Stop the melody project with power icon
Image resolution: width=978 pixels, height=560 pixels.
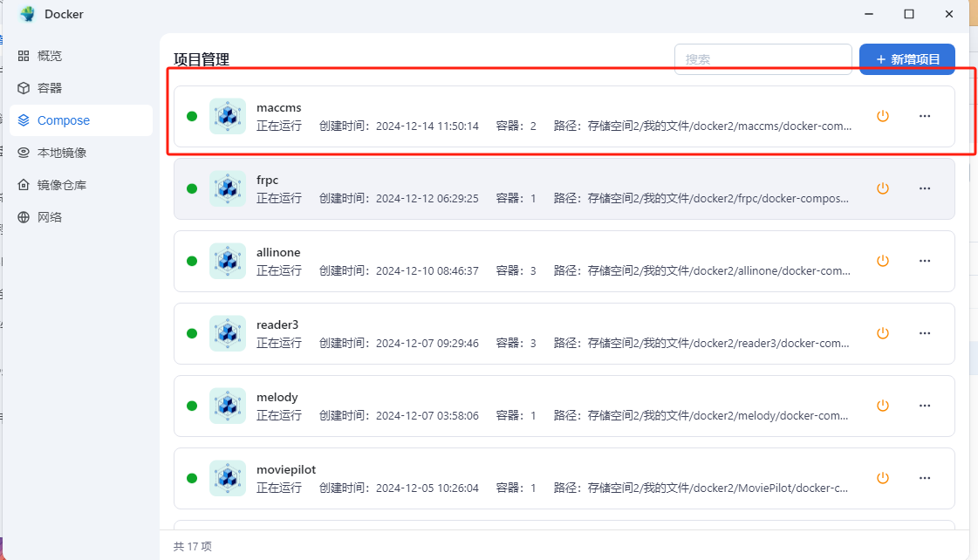coord(883,406)
